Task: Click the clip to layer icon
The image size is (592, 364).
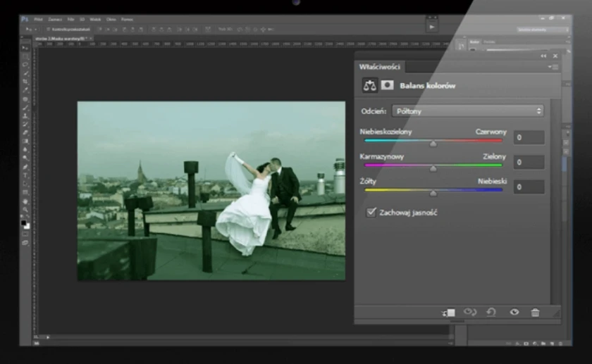Action: [x=449, y=313]
